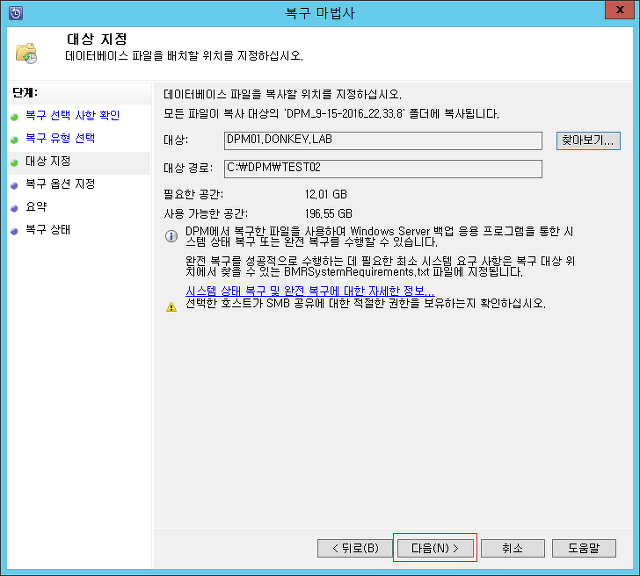Click the 196.55 GB available space value
Screen dimensions: 640x576
point(329,214)
